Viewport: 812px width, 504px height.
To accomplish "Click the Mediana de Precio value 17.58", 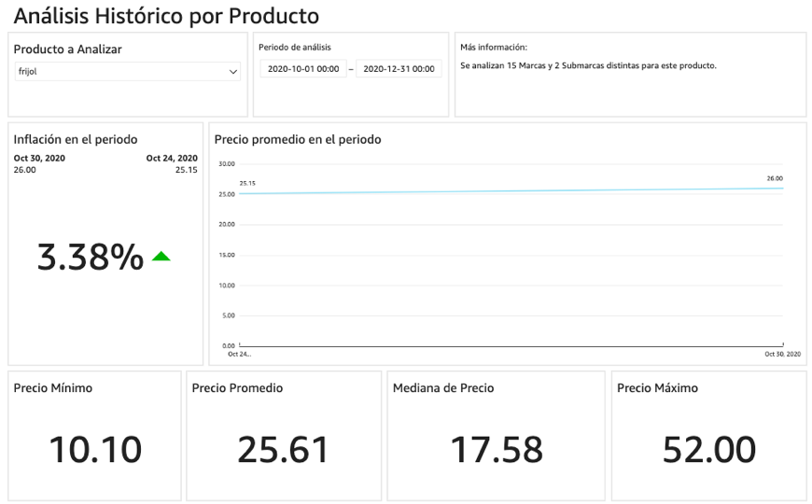I will [x=497, y=449].
